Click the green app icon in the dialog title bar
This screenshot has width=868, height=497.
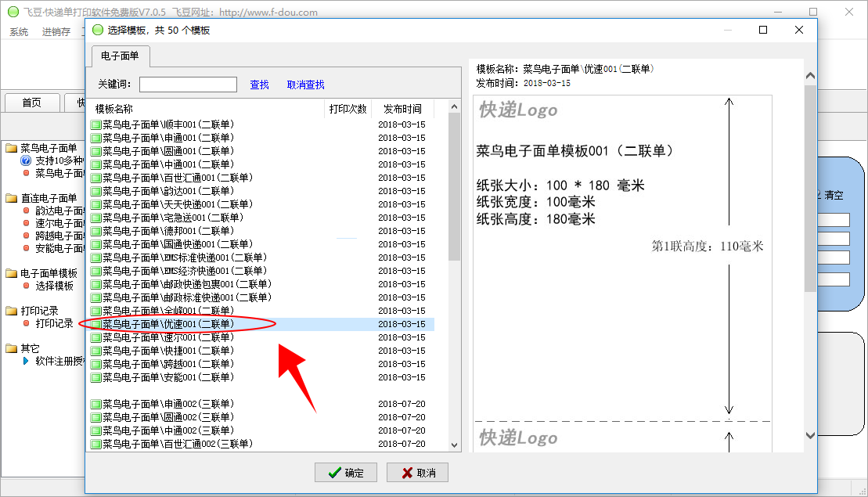[98, 30]
